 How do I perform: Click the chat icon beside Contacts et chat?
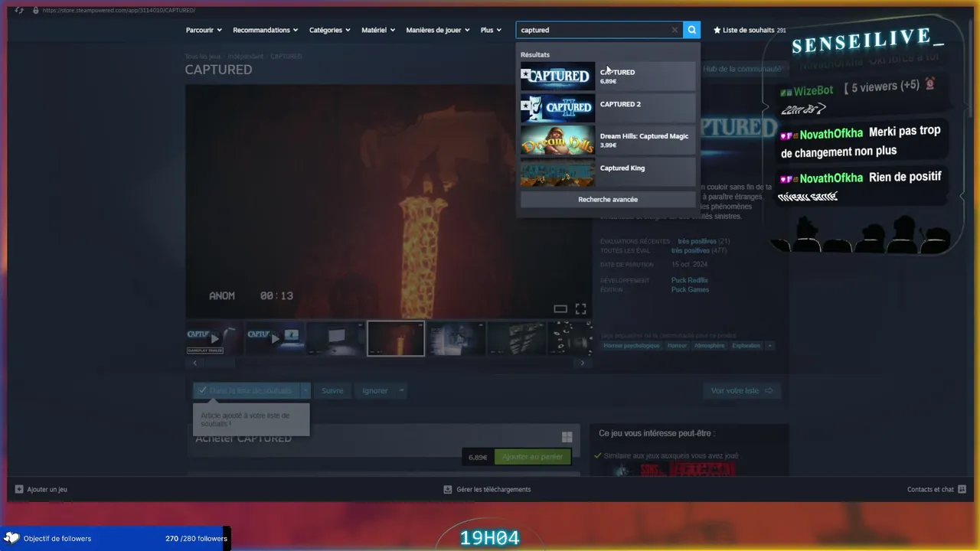pos(962,489)
